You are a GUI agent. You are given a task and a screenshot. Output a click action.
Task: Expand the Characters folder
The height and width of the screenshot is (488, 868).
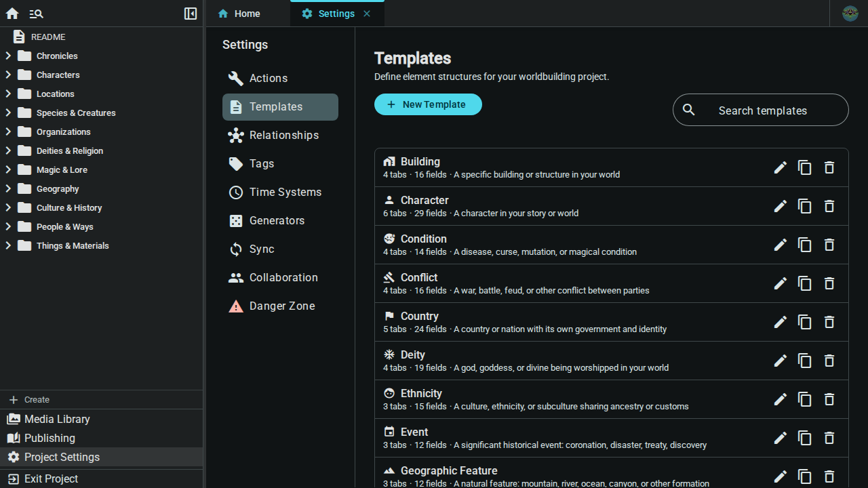[x=8, y=75]
